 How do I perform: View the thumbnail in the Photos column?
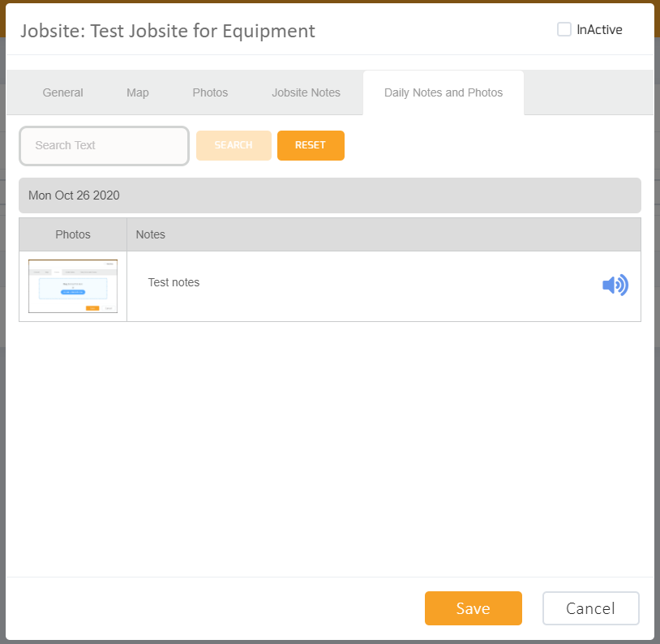tap(72, 286)
